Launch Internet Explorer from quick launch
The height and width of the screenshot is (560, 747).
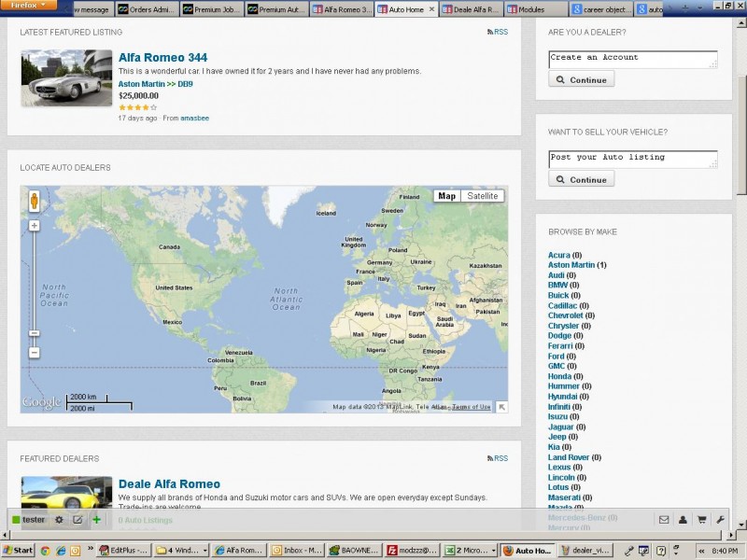click(x=61, y=551)
